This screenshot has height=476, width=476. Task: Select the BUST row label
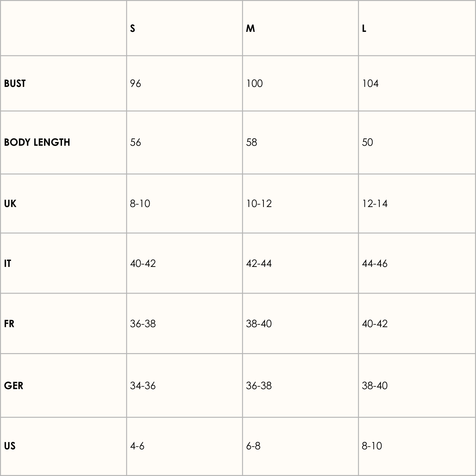click(x=15, y=83)
